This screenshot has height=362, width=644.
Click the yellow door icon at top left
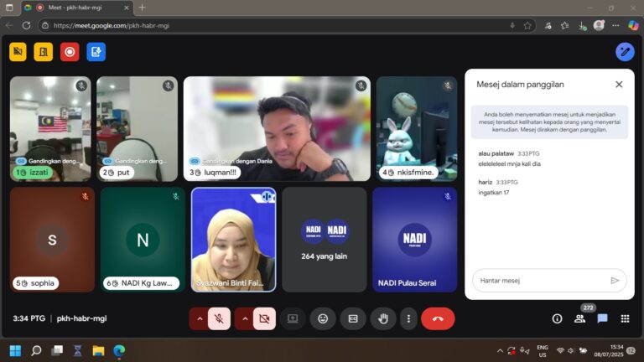[44, 52]
